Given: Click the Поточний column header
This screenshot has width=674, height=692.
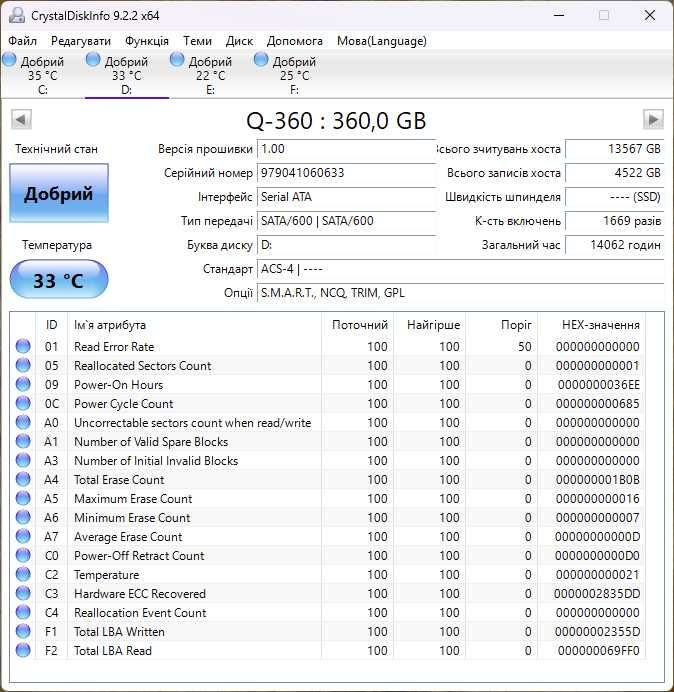Looking at the screenshot, I should pyautogui.click(x=358, y=325).
